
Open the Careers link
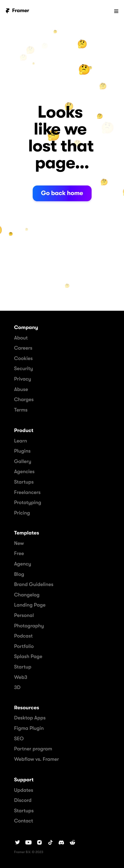tap(23, 348)
